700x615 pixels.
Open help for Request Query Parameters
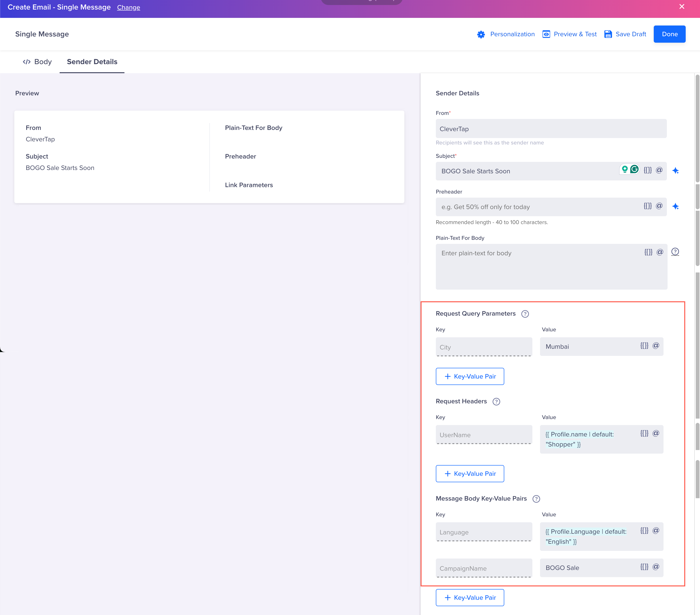click(525, 314)
